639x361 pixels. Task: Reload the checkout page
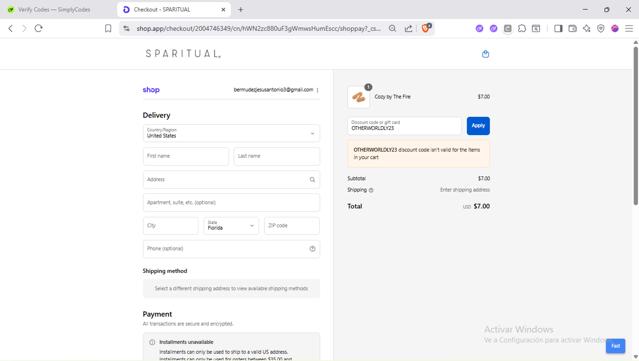[x=38, y=28]
